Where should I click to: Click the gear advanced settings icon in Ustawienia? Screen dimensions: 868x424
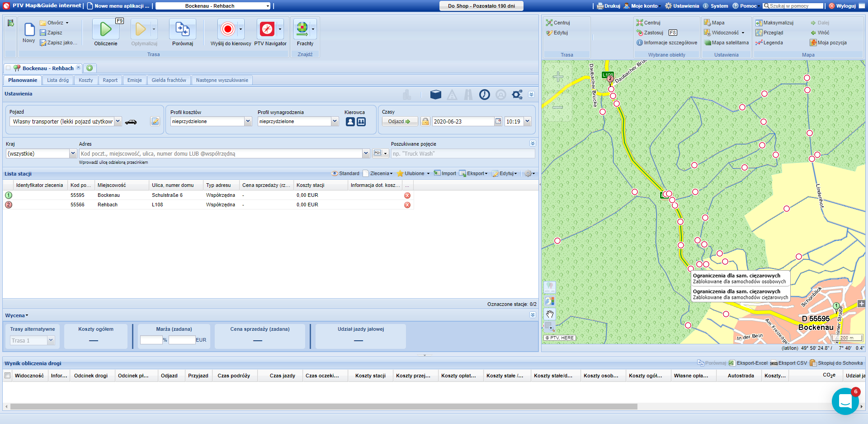coord(517,95)
